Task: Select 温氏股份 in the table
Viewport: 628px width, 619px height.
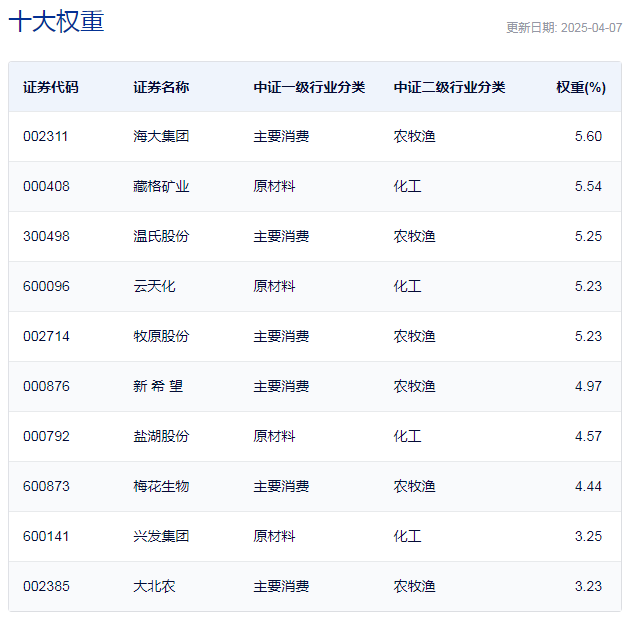Action: [161, 236]
